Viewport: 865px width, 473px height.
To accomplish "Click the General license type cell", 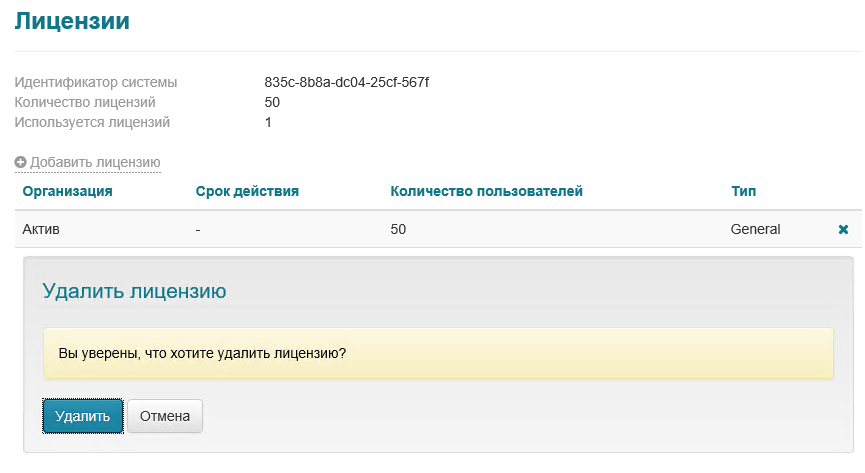I will click(x=755, y=229).
